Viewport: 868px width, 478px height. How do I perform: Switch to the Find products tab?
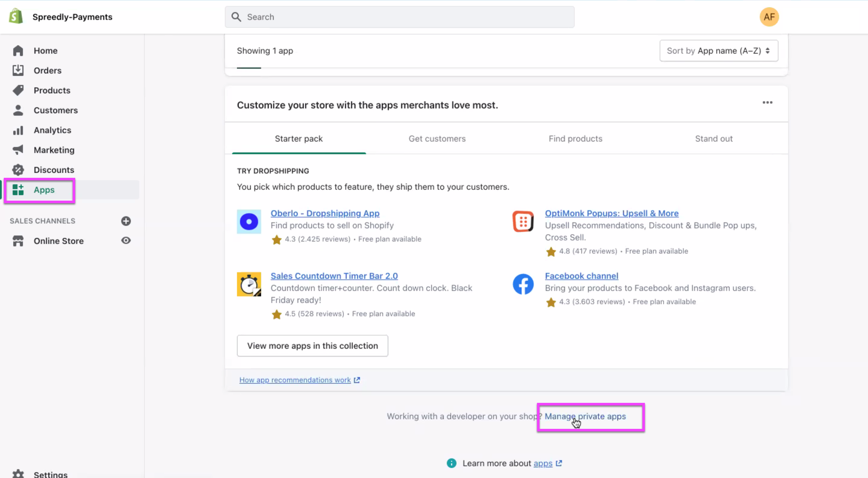[x=575, y=139]
